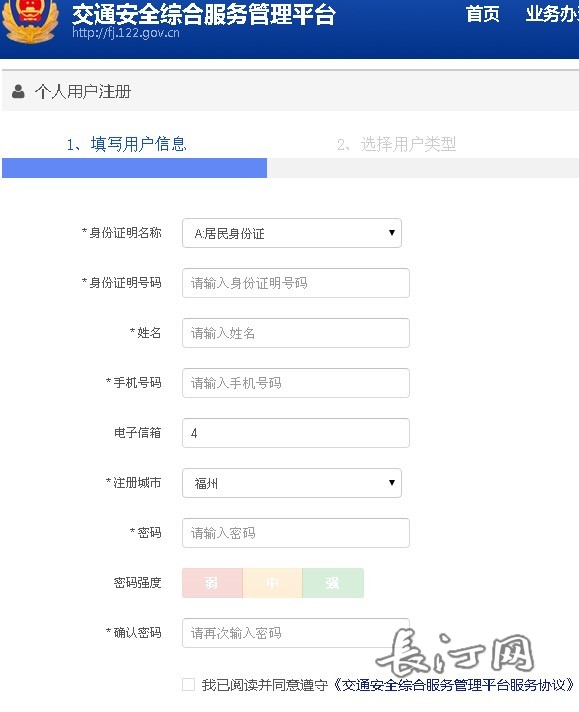Select step 2、选择用户类型 tab
This screenshot has width=579, height=712.
pyautogui.click(x=396, y=144)
